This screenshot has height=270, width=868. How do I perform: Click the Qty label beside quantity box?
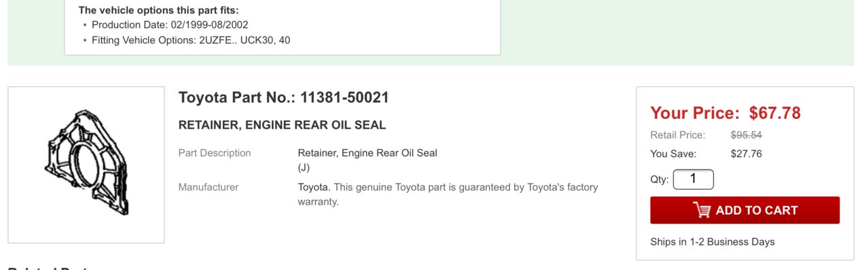659,180
